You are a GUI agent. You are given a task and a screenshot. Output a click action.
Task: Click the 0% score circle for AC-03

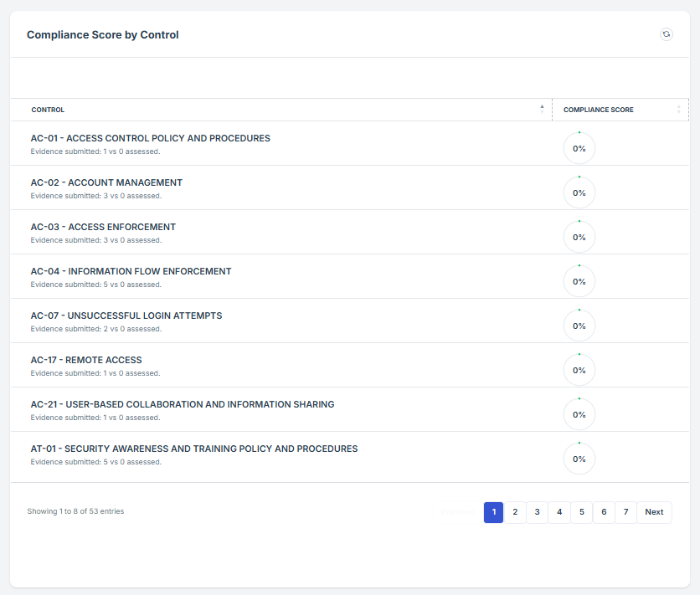tap(579, 237)
